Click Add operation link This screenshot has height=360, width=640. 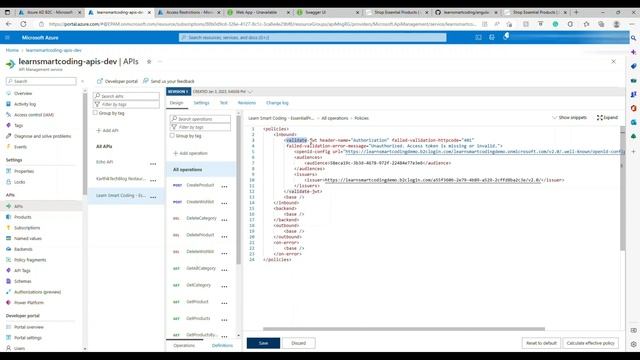[191, 153]
